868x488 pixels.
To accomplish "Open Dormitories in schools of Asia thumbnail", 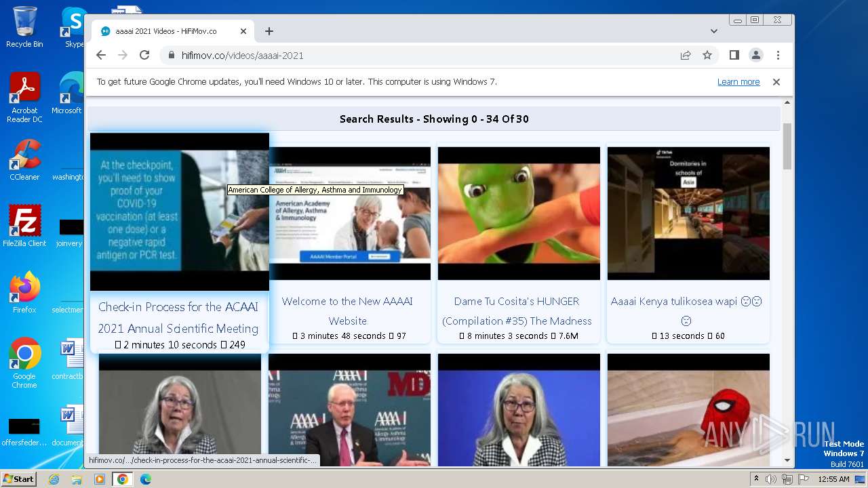I will 688,213.
